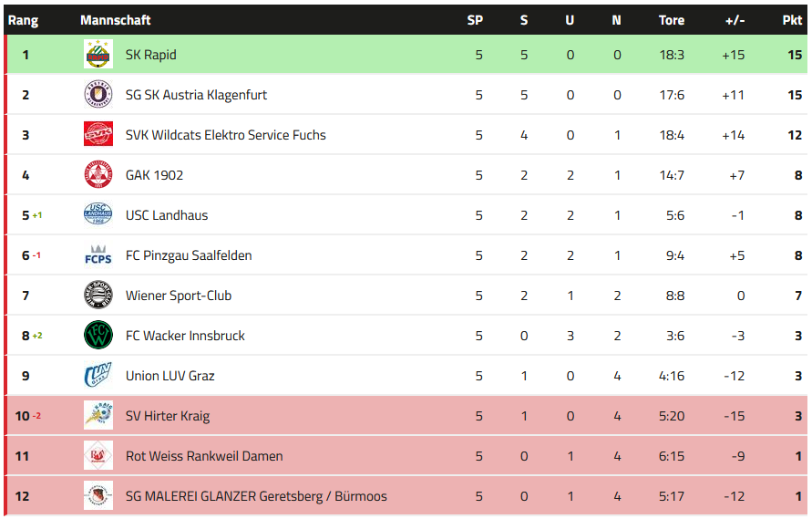Click the Rot Weiss Rankweil logo
Viewport: 812px width, 519px height.
pyautogui.click(x=98, y=456)
